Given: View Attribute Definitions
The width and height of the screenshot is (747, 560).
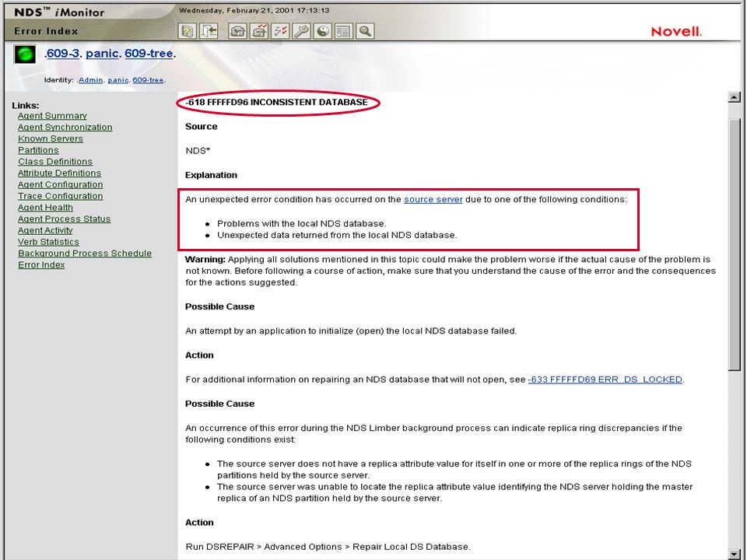Looking at the screenshot, I should (60, 173).
